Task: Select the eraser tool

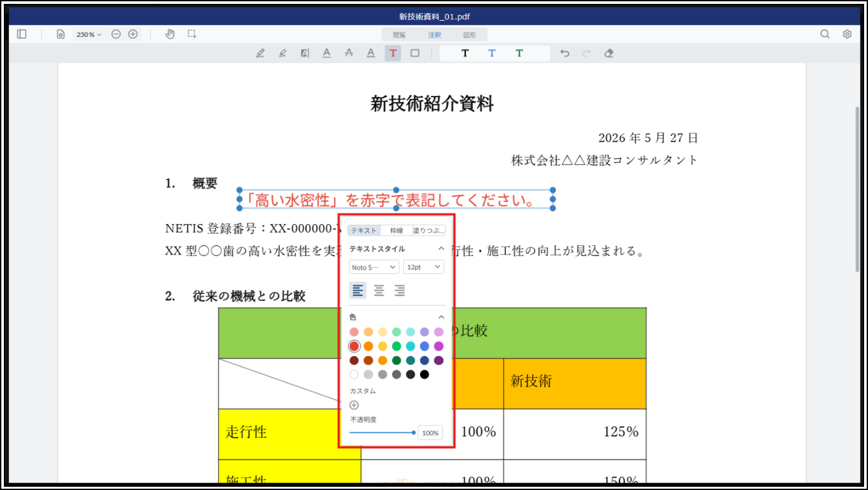Action: click(x=608, y=53)
